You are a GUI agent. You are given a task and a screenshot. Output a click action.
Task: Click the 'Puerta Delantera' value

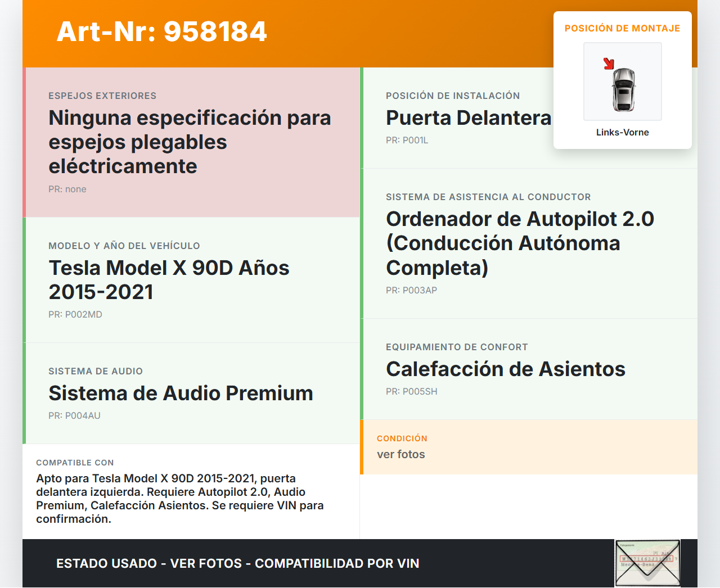tap(469, 118)
